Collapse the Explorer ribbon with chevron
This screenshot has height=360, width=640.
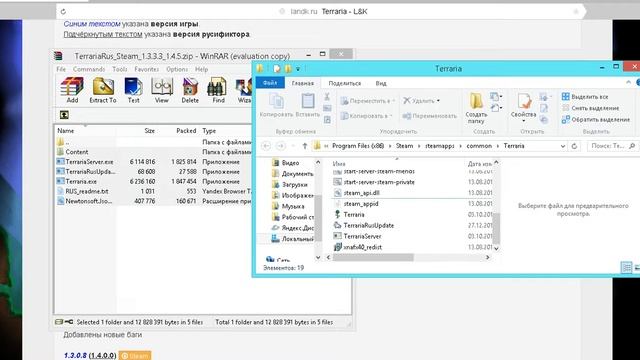pyautogui.click(x=628, y=83)
